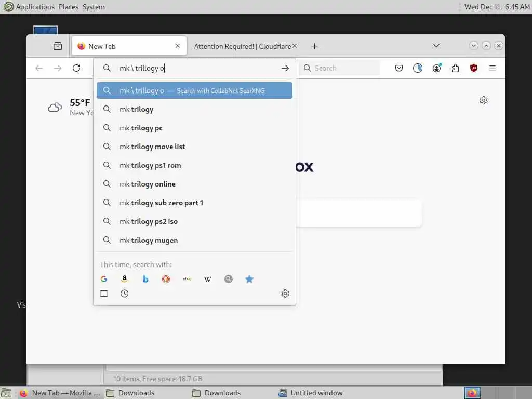Go forward to the next page
The width and height of the screenshot is (532, 399).
click(x=58, y=68)
